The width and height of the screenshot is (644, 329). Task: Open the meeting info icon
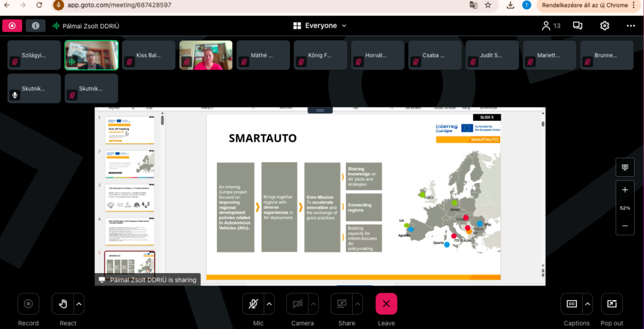[x=35, y=26]
